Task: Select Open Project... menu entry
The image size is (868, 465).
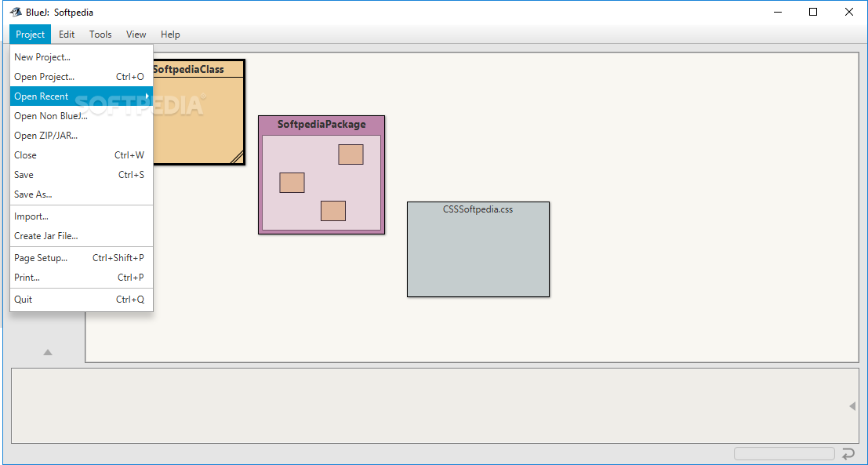Action: tap(82, 77)
